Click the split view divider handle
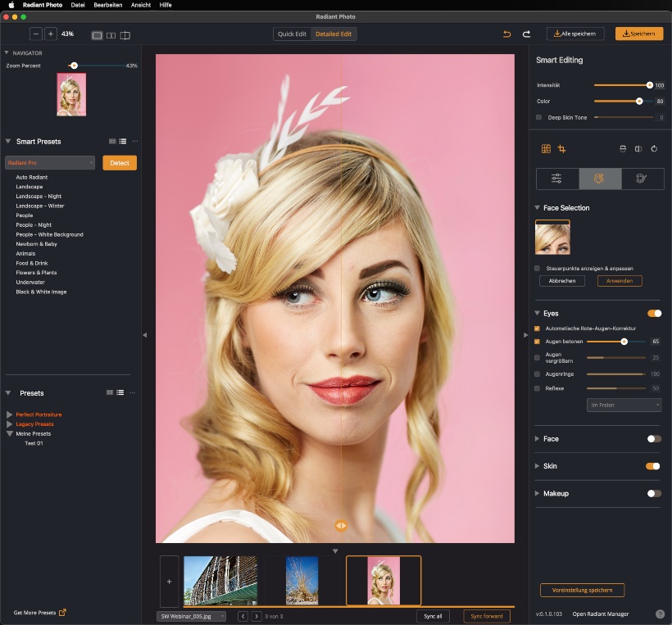Image resolution: width=672 pixels, height=625 pixels. pyautogui.click(x=341, y=526)
